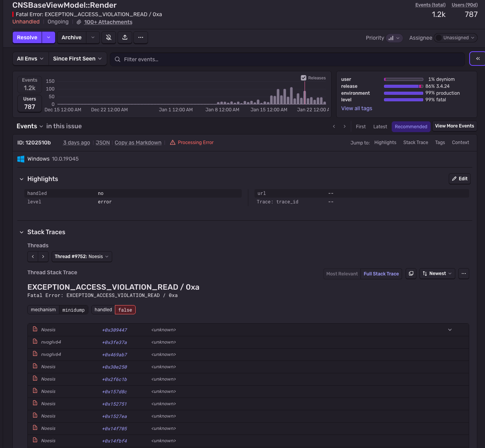Open the All Envs dropdown

[30, 59]
